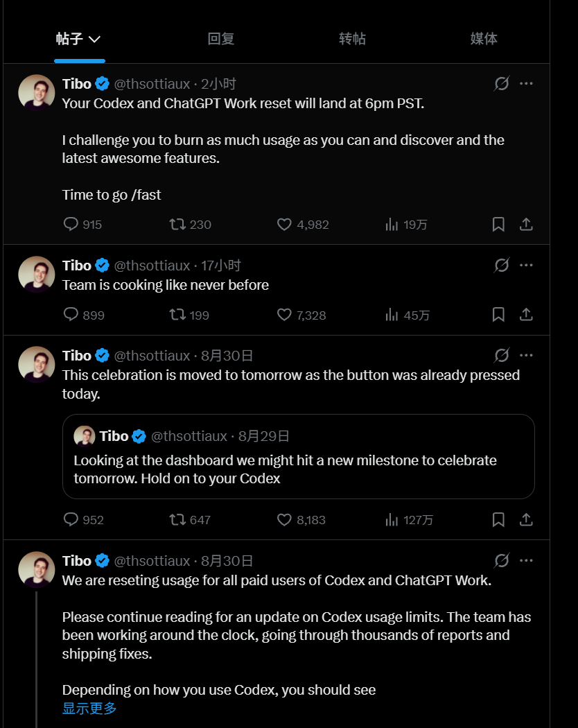Open more options on the usage reset post
The width and height of the screenshot is (578, 728).
(x=526, y=560)
